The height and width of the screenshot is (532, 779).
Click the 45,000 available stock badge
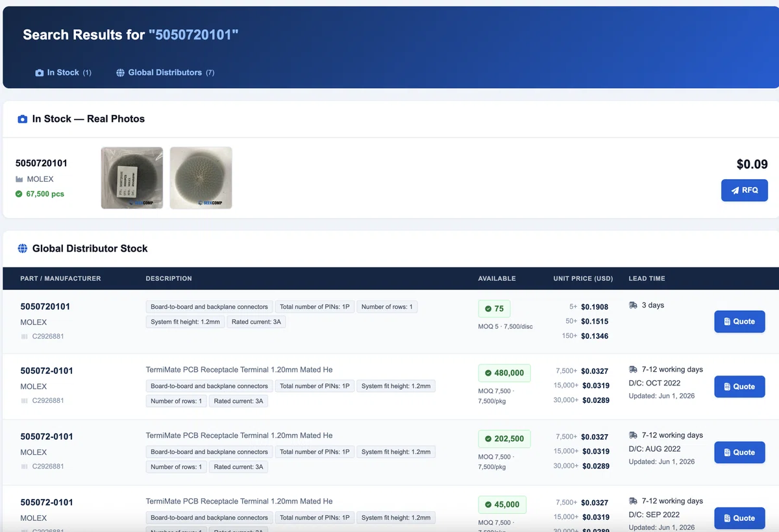pyautogui.click(x=502, y=504)
